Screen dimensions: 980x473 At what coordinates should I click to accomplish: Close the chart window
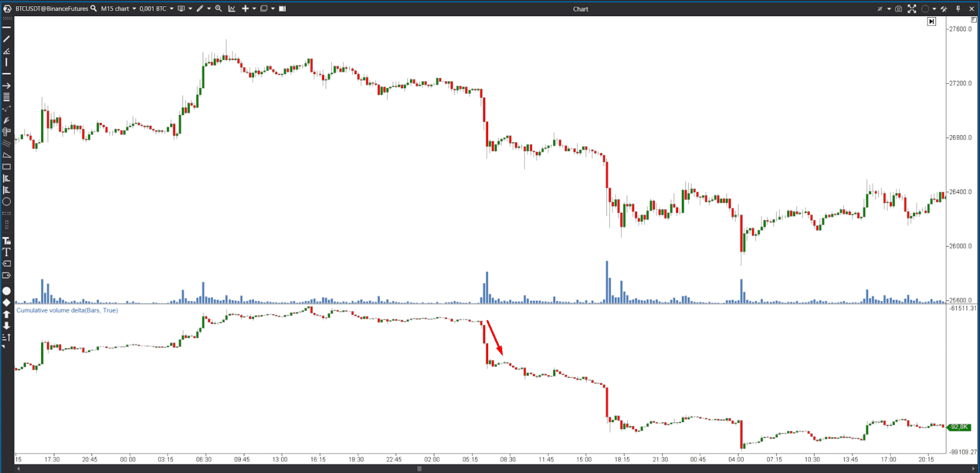[971, 9]
